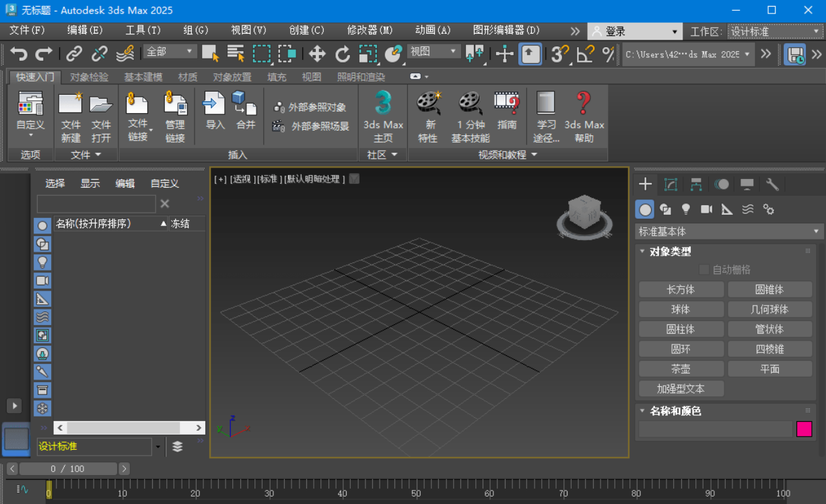Switch to the 照明和渲染 ribbon tab
This screenshot has height=504, width=826.
(361, 77)
